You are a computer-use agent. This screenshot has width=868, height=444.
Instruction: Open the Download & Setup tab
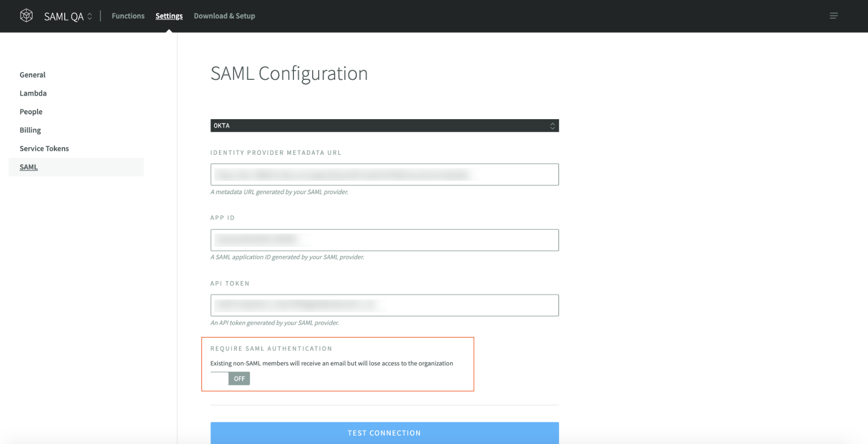(x=224, y=16)
